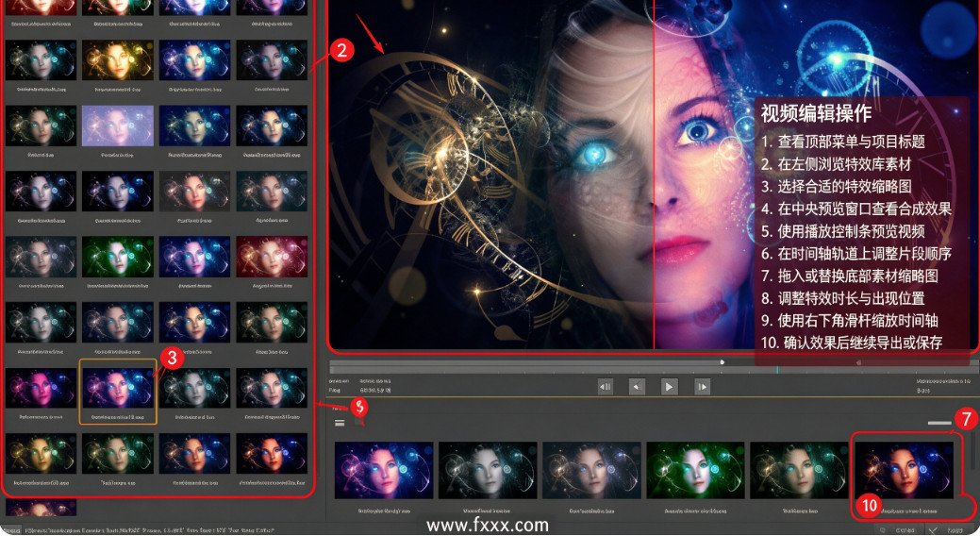Click the orange-outlined selected effect thumbnail
Screen dimensions: 980x536
pos(118,392)
